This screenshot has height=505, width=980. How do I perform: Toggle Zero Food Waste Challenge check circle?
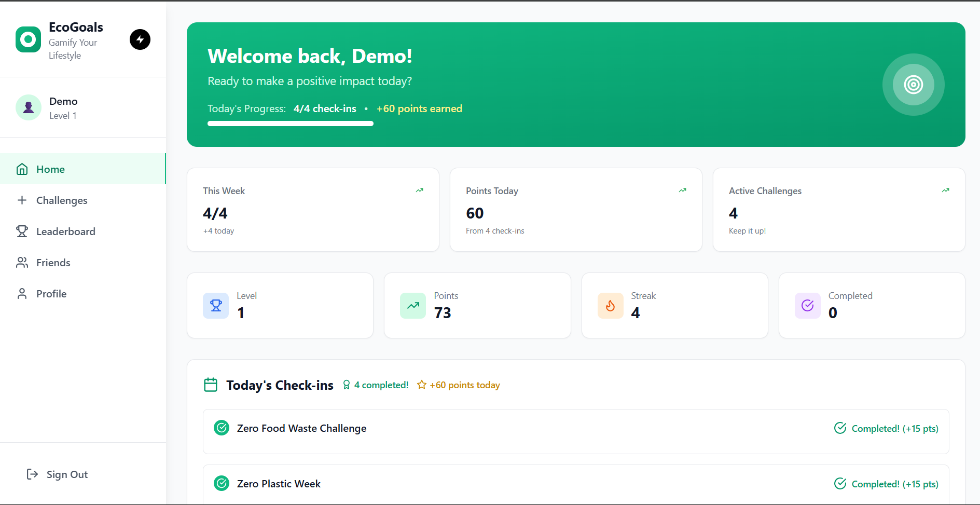pyautogui.click(x=222, y=428)
